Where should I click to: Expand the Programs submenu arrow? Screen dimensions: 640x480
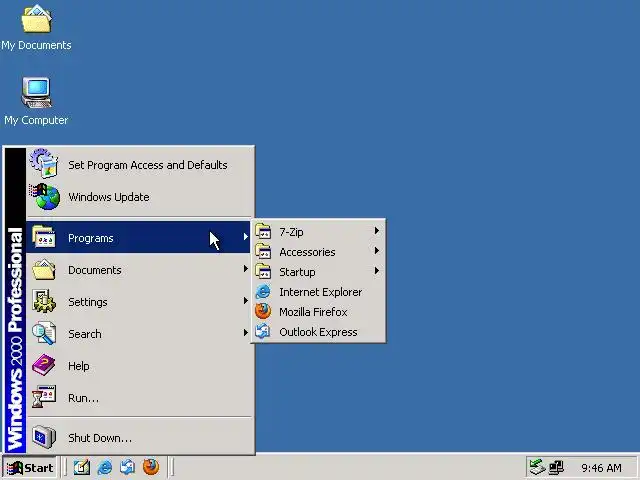pyautogui.click(x=245, y=237)
